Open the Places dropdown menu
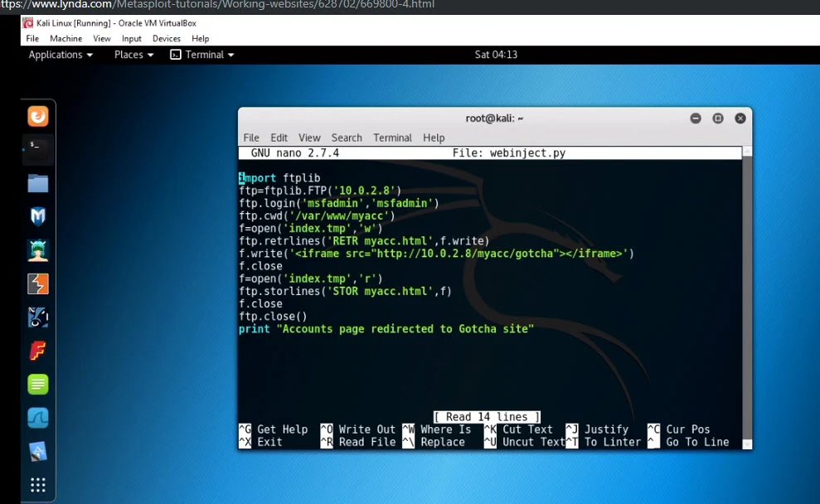This screenshot has height=504, width=820. pyautogui.click(x=133, y=55)
